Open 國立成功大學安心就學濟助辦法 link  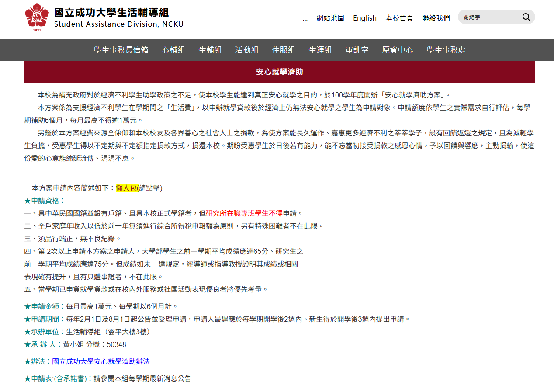click(101, 361)
